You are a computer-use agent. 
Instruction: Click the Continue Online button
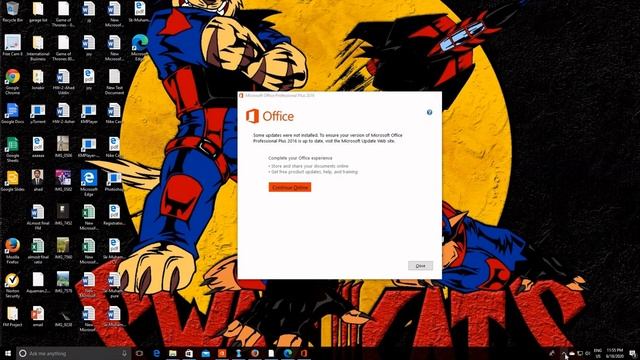point(290,187)
